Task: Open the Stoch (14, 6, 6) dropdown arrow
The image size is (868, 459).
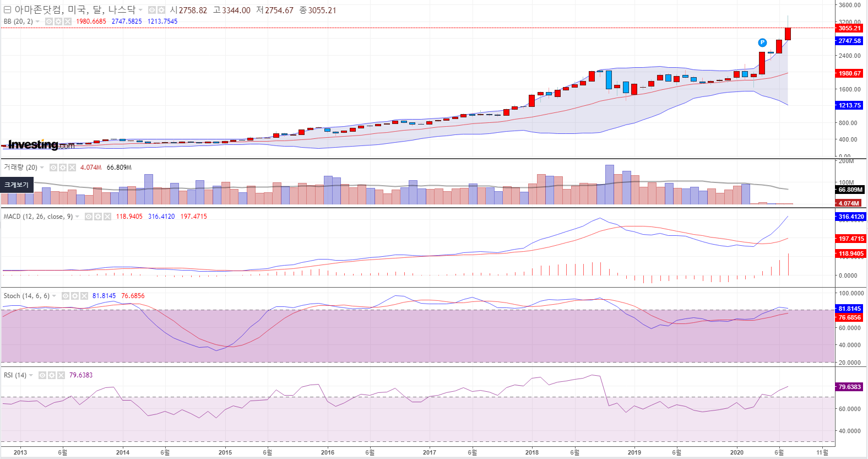Action: [54, 296]
